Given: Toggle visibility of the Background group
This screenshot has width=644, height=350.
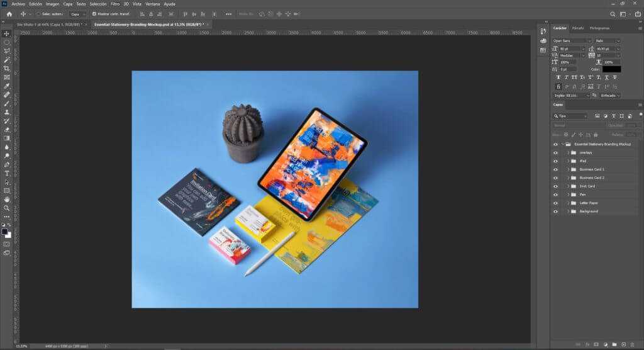Looking at the screenshot, I should [555, 212].
